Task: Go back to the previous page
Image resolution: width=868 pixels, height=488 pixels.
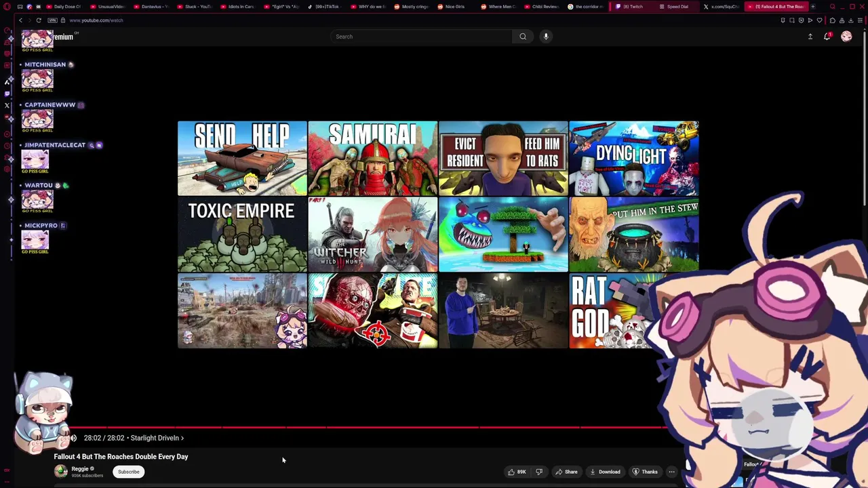Action: coord(20,20)
